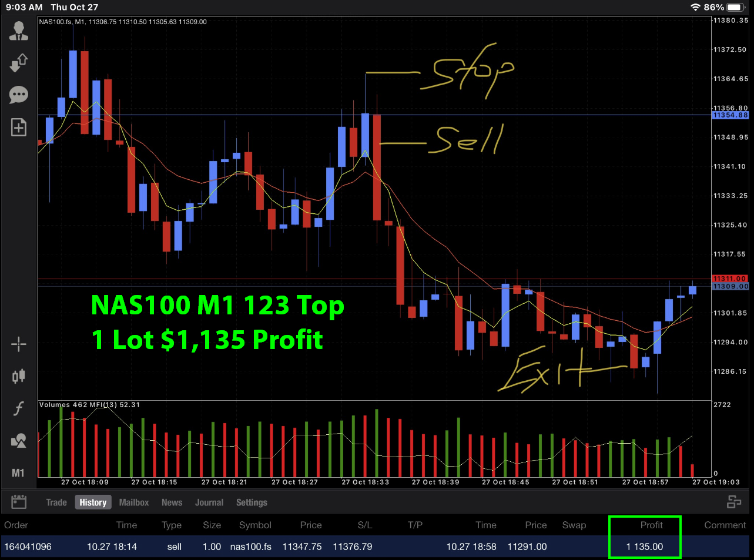Click the 11347.75 open price cell
754x560 pixels.
point(302,547)
